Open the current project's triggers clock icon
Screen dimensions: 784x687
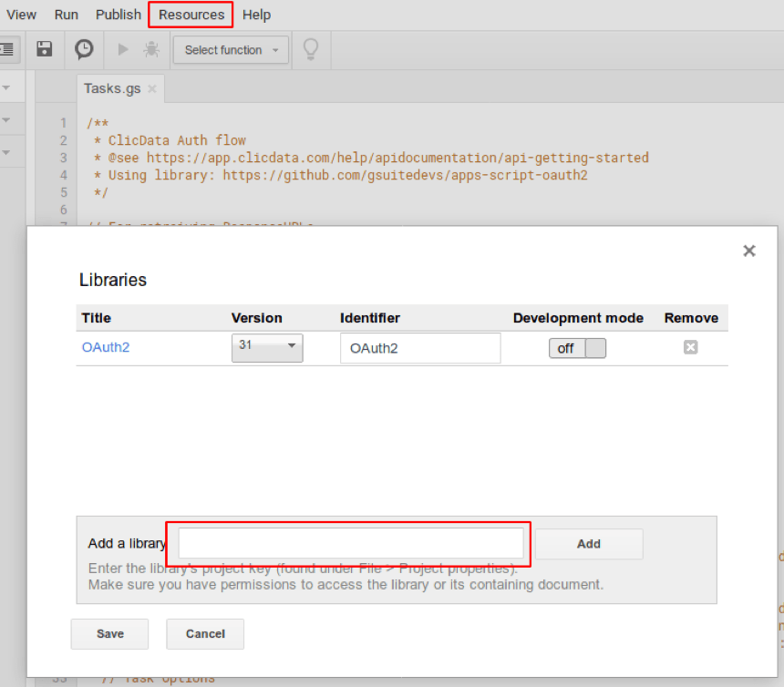pos(84,49)
